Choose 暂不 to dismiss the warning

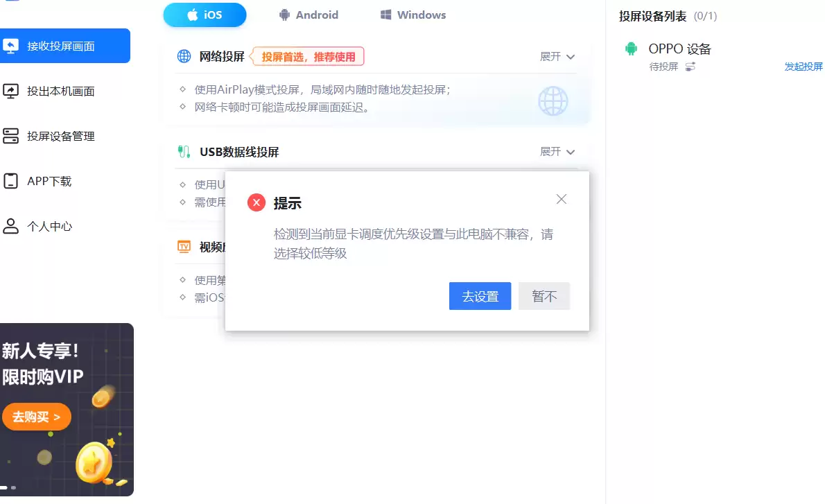click(x=544, y=296)
